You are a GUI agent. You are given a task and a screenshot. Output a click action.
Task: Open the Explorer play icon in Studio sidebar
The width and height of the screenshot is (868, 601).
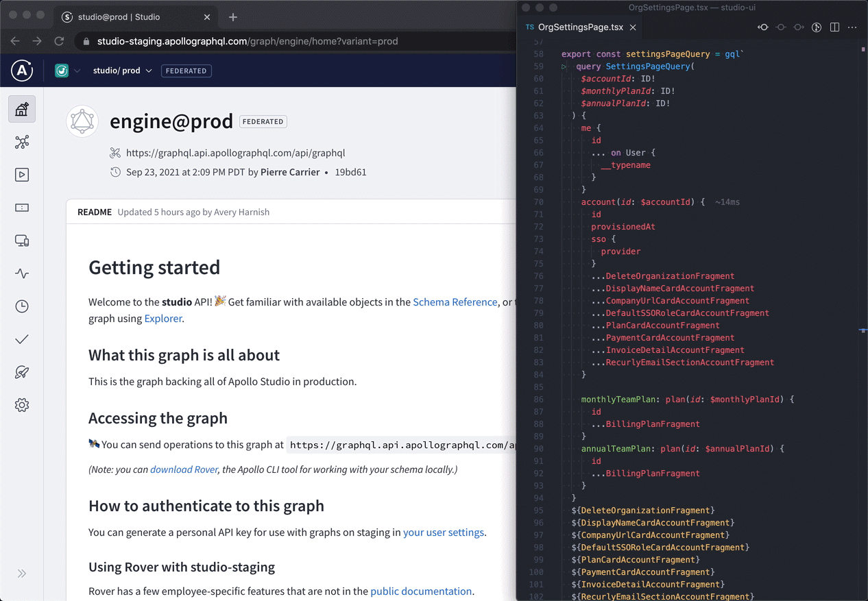[22, 175]
